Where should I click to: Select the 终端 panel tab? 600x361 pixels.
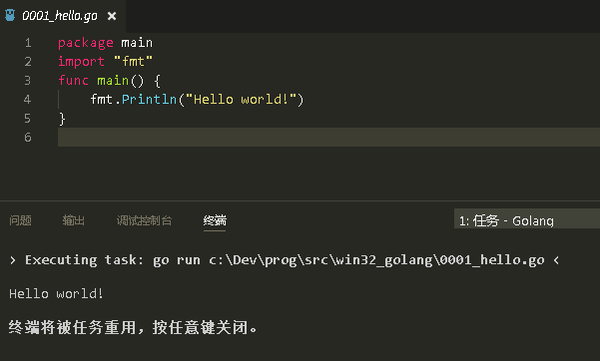click(x=215, y=221)
